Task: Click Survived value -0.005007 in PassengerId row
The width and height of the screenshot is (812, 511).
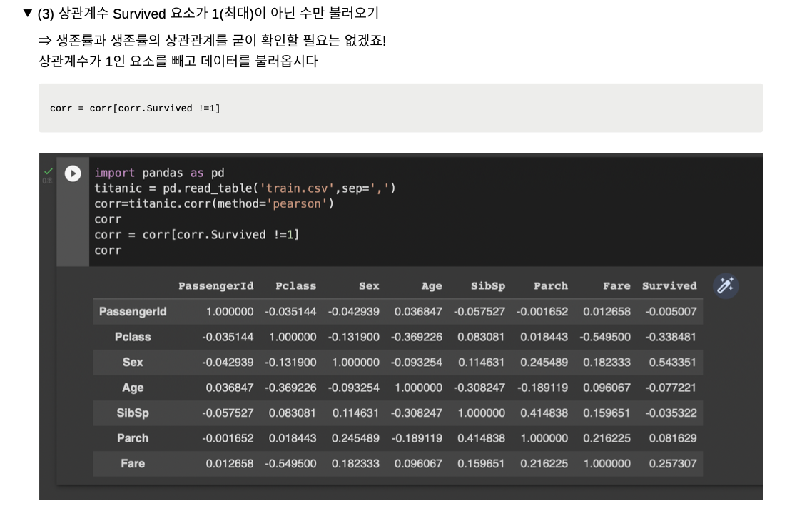Action: click(671, 312)
